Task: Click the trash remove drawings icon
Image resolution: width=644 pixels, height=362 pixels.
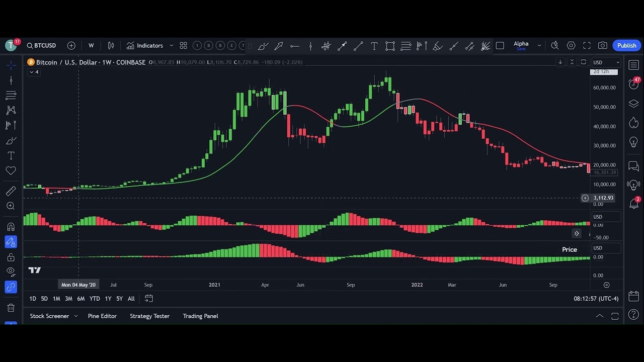Action: (x=11, y=307)
